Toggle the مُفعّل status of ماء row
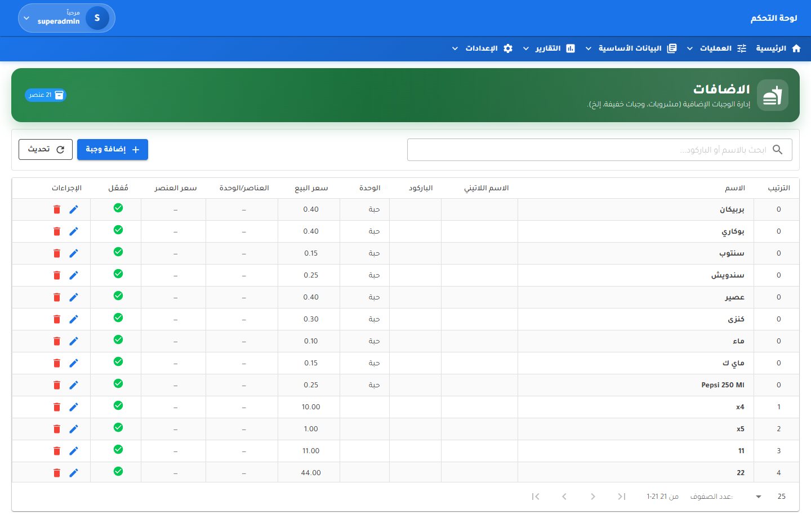 pyautogui.click(x=118, y=339)
